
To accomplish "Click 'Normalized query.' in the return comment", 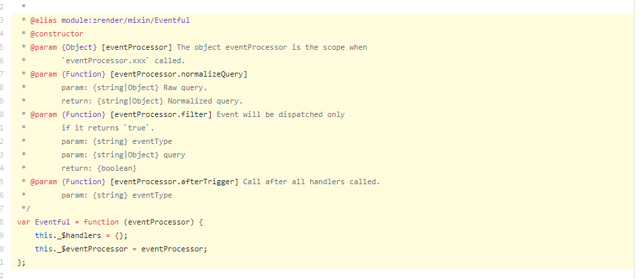I will [x=205, y=101].
